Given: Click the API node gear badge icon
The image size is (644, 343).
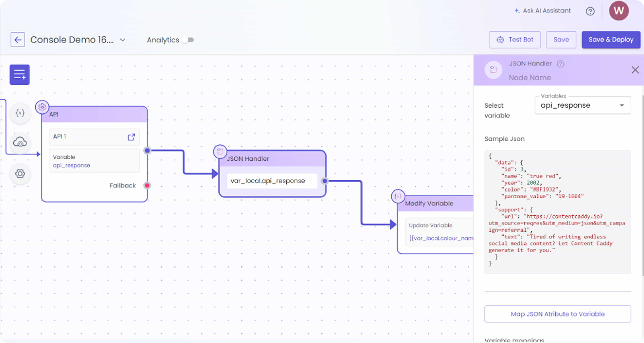Looking at the screenshot, I should (42, 107).
